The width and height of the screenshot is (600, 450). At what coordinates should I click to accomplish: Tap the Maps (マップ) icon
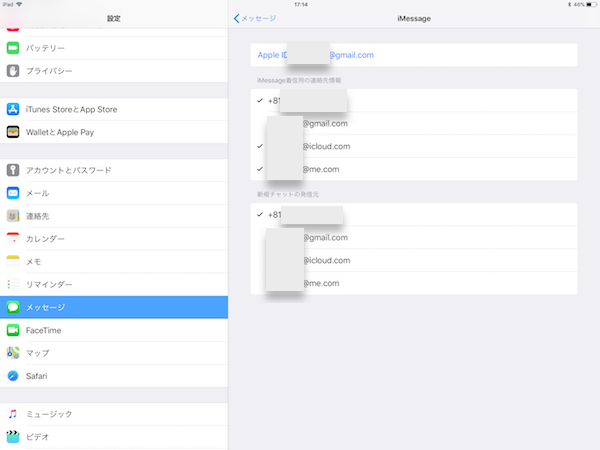[x=13, y=353]
